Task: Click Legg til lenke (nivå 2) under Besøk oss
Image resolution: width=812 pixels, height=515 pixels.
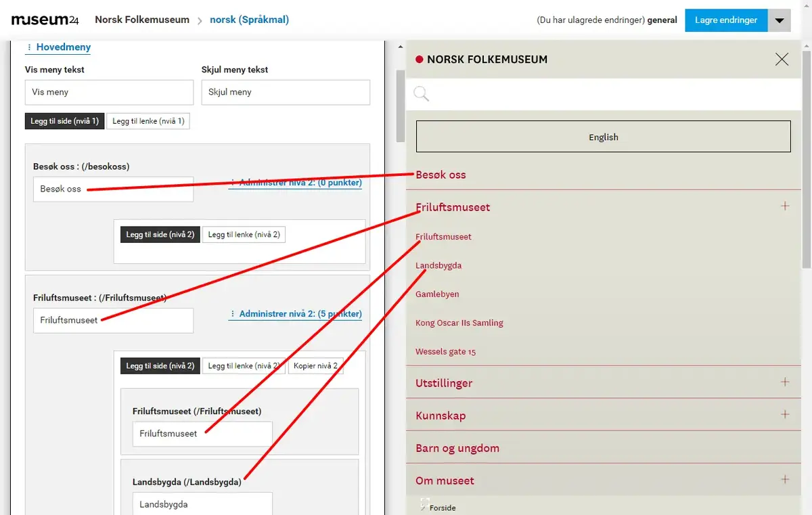Action: tap(244, 234)
